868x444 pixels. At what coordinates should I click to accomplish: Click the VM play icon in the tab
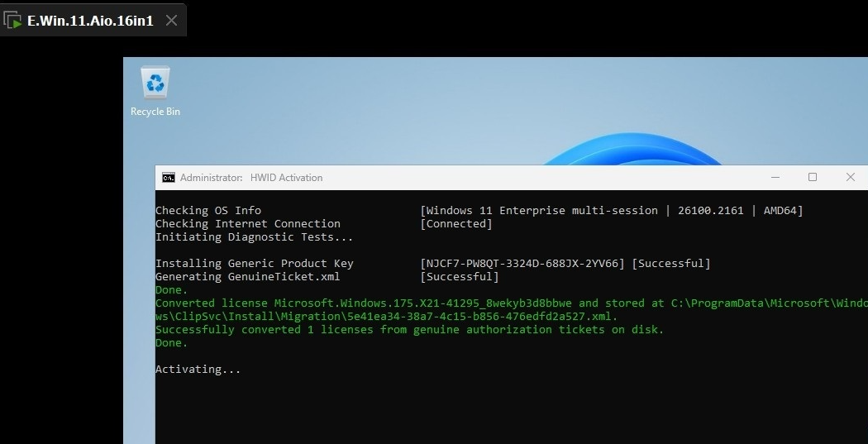12,21
